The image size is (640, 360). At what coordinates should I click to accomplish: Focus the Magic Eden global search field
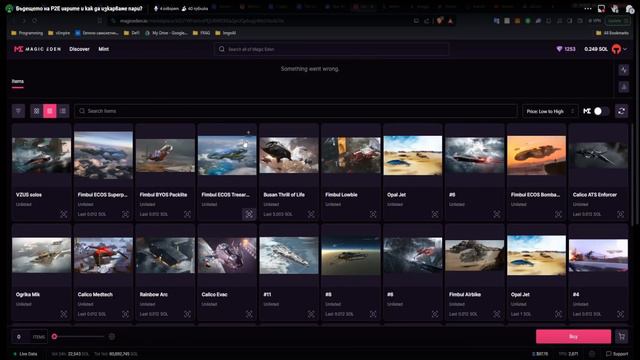(331, 49)
